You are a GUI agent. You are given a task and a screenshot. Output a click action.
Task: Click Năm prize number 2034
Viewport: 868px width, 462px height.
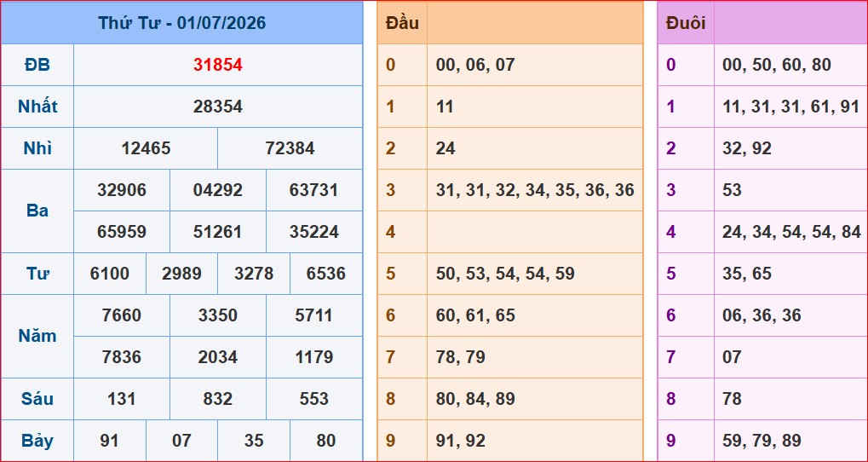217,357
